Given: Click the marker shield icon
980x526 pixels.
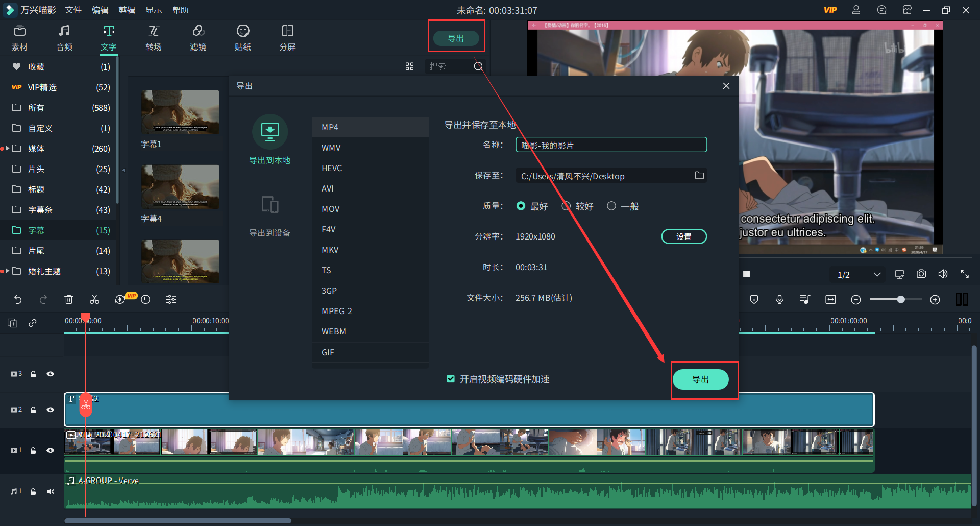Looking at the screenshot, I should 754,300.
